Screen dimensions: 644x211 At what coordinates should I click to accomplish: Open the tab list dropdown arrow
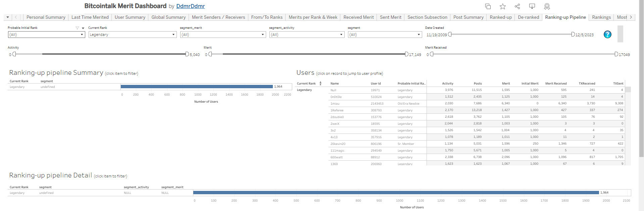tap(8, 17)
